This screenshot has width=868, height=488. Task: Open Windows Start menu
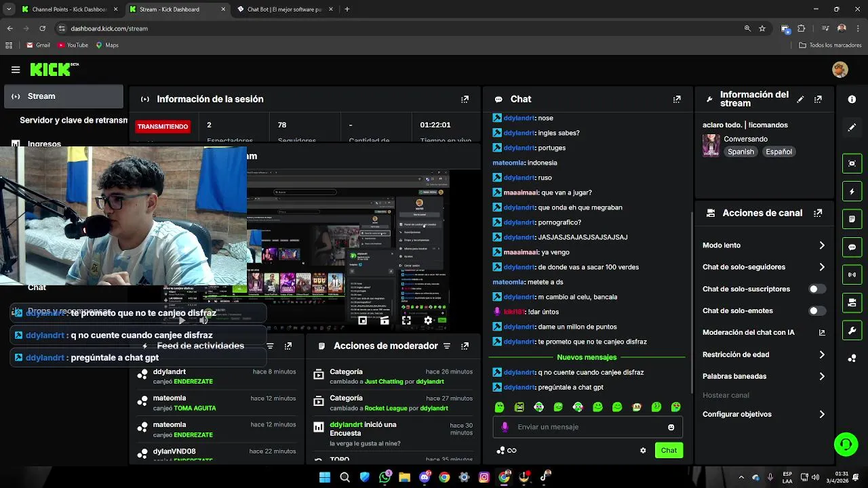tap(325, 477)
